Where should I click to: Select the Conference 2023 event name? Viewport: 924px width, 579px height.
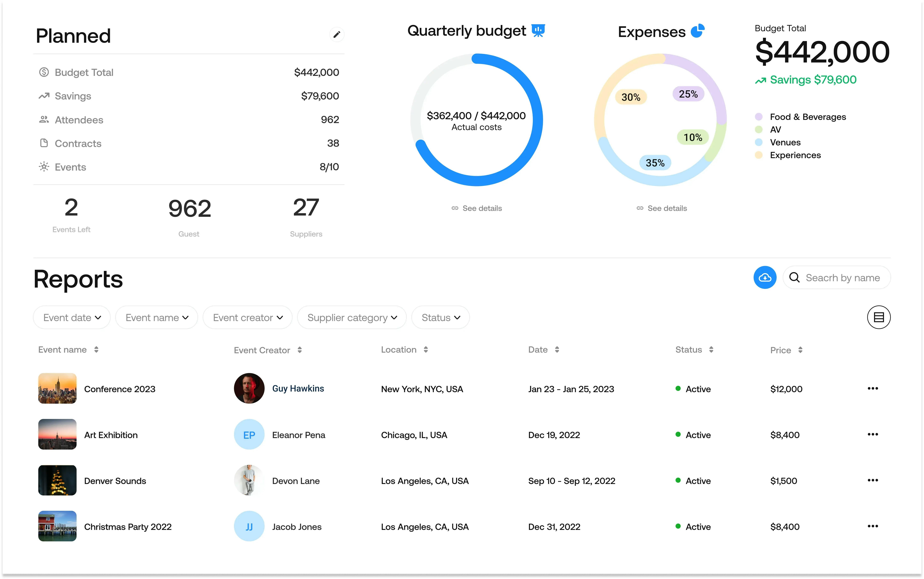(x=120, y=389)
